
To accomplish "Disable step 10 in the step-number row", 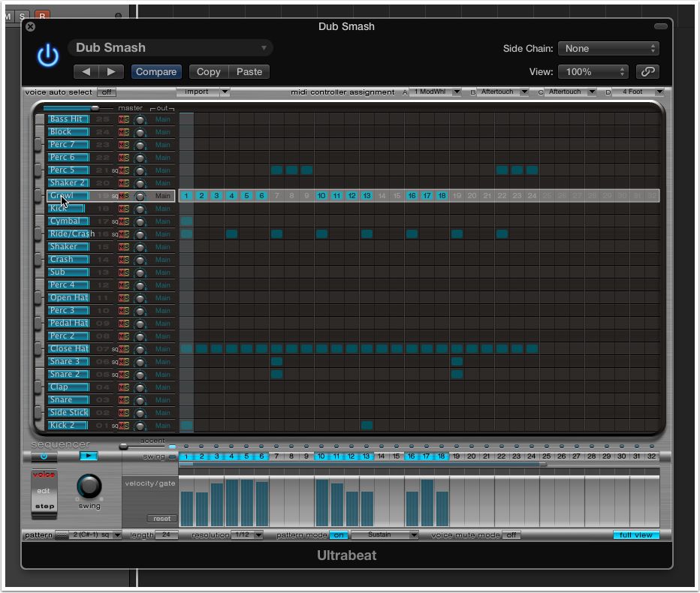I will pos(321,456).
